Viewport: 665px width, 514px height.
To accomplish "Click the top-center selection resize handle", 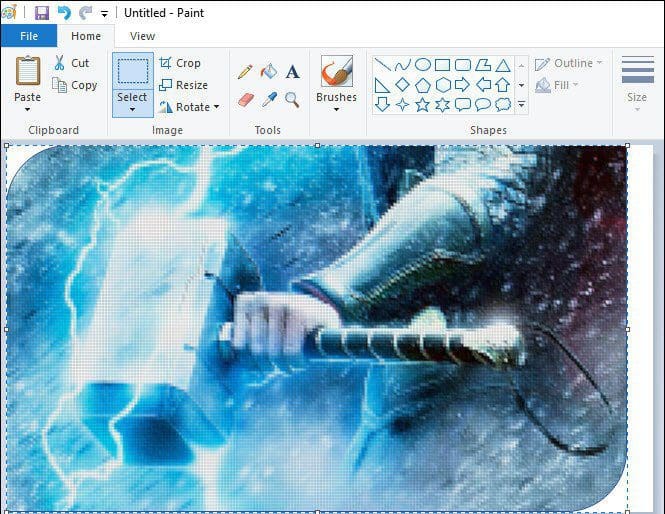I will [318, 145].
